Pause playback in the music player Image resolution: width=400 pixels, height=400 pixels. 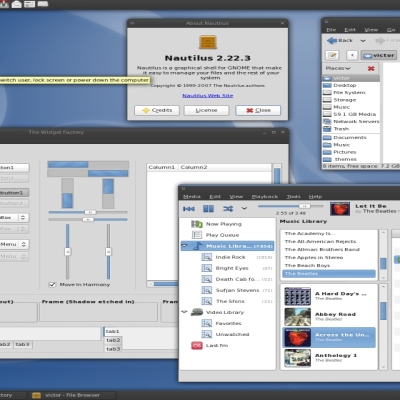[x=208, y=209]
